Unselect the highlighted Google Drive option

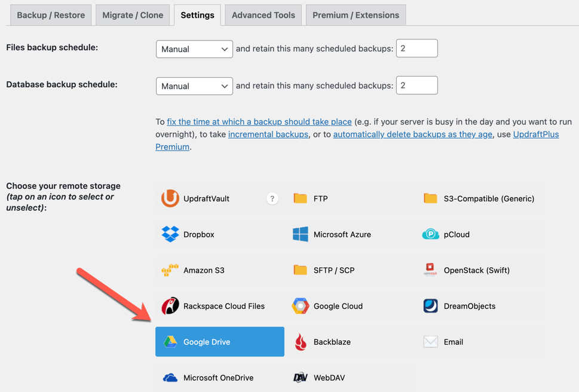click(219, 342)
